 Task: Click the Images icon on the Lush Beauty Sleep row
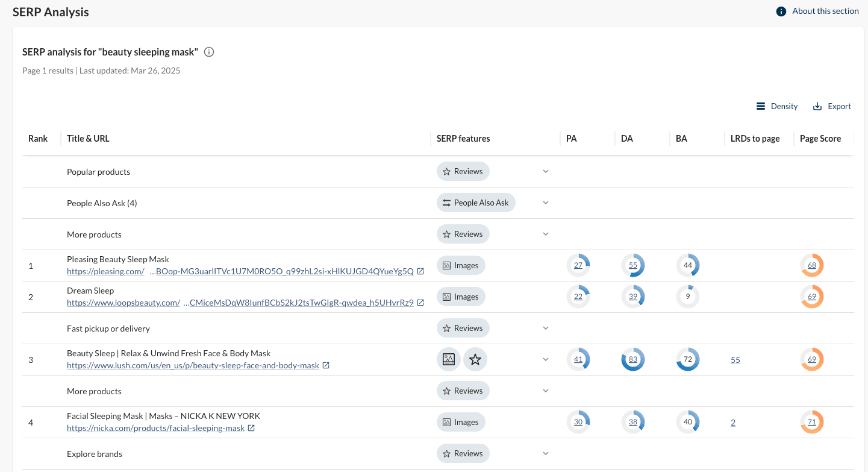point(449,359)
